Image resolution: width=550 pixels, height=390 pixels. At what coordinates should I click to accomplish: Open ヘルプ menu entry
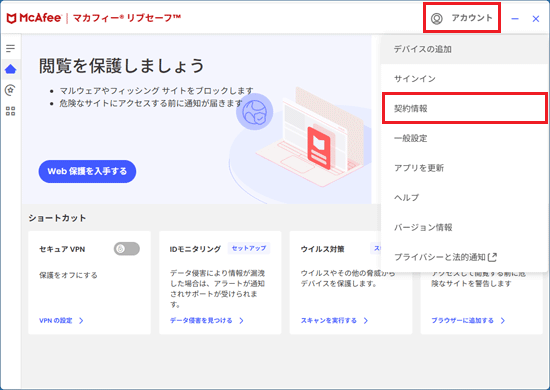(464, 198)
